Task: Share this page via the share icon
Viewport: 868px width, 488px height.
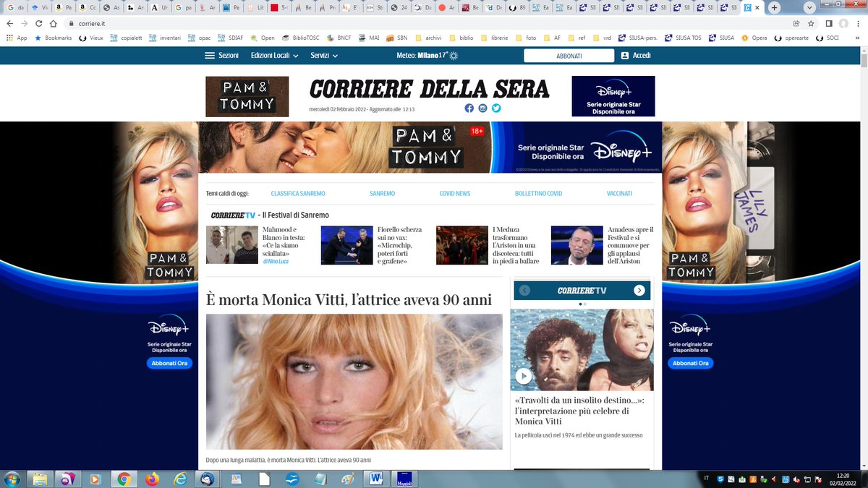Action: pos(796,23)
